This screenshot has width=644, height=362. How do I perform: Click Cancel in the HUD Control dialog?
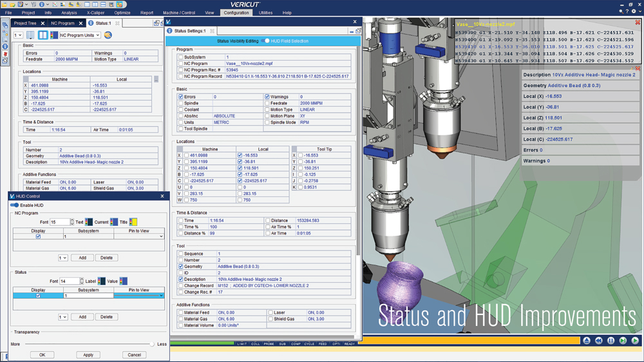[x=135, y=355]
